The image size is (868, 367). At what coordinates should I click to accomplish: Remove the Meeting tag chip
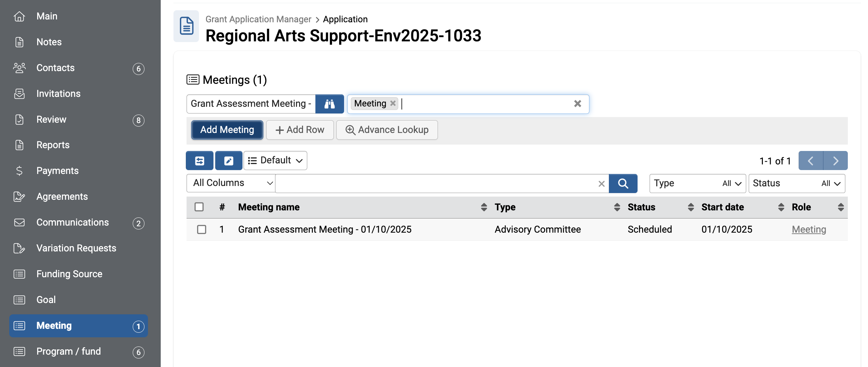tap(393, 103)
